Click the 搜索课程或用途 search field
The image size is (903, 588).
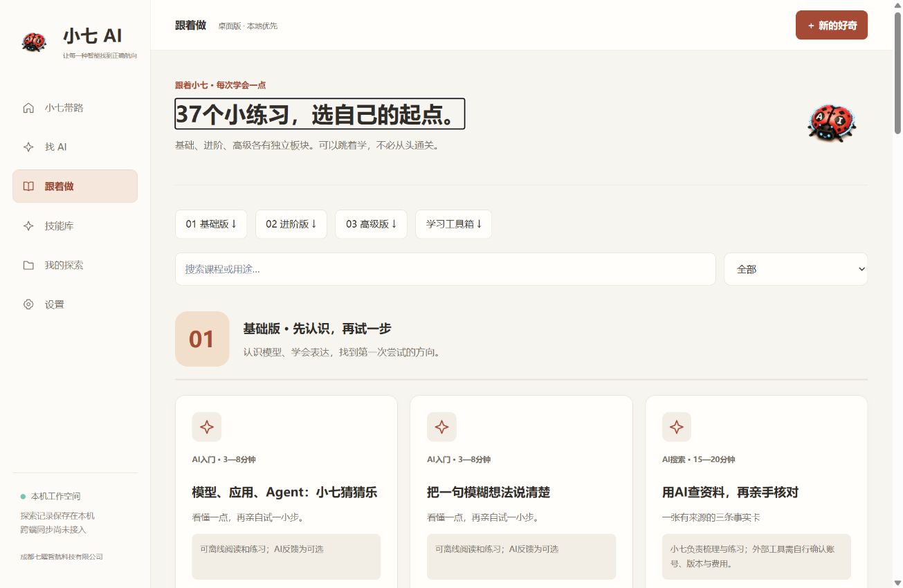point(445,269)
